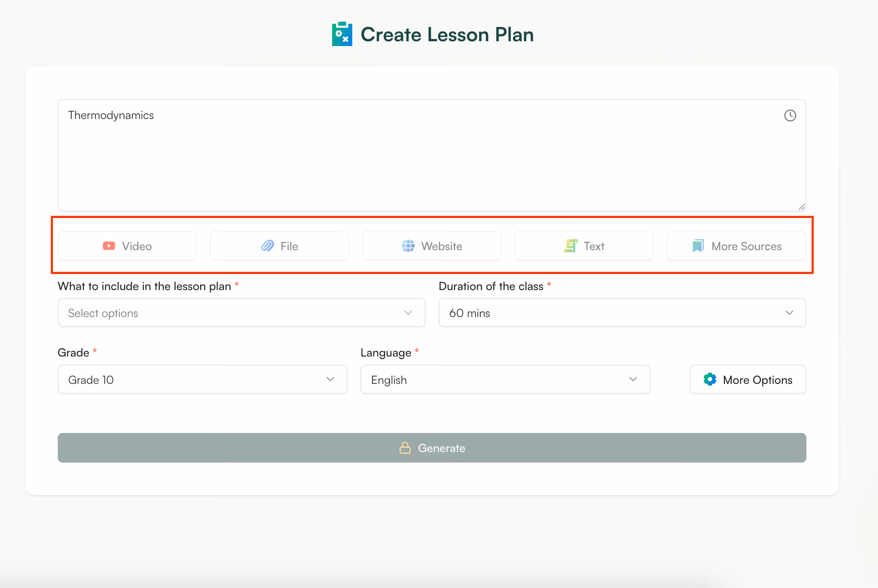Select the More Sources option
The width and height of the screenshot is (878, 588).
point(736,246)
